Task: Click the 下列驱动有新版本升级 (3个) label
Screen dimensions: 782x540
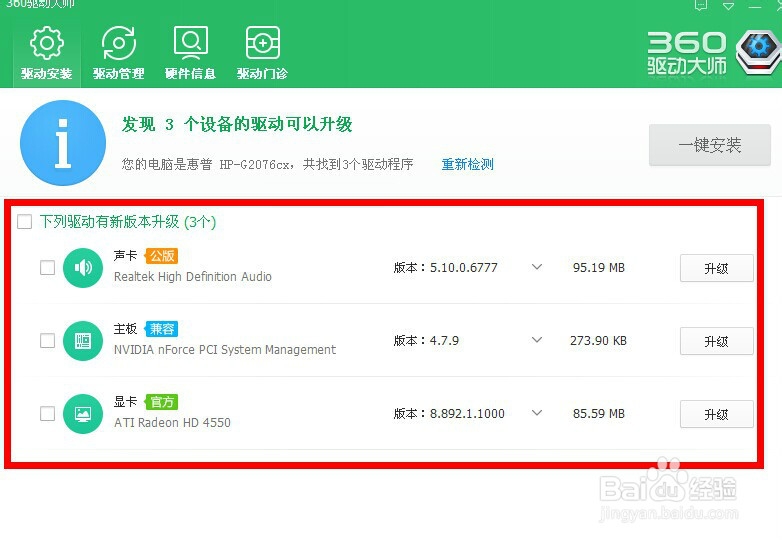Action: 128,221
